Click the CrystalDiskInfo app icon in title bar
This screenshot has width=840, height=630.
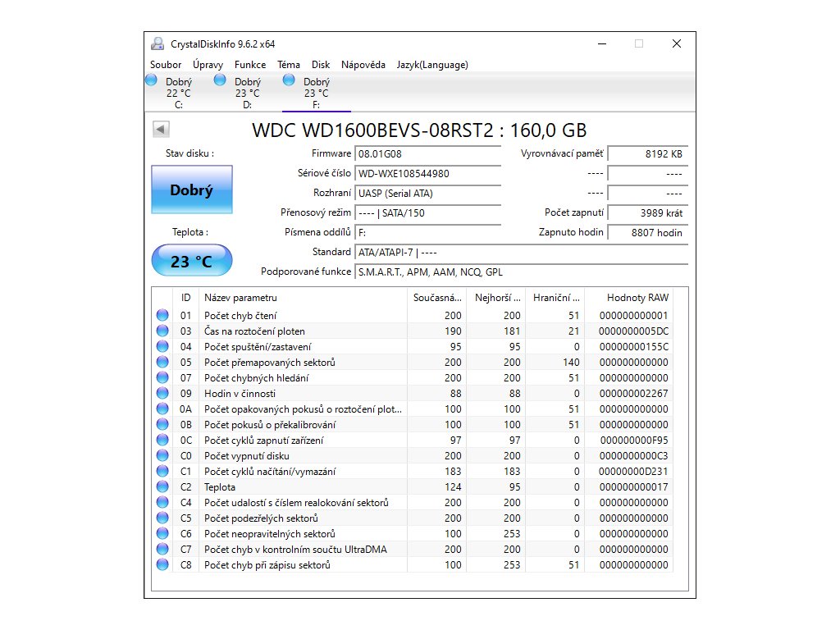point(158,44)
